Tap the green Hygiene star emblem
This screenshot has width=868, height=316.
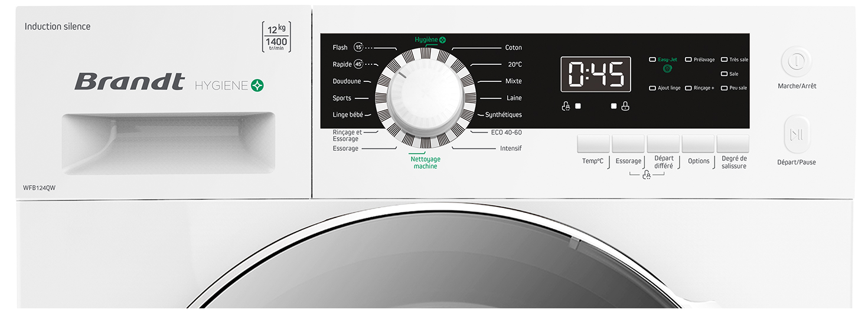click(257, 85)
